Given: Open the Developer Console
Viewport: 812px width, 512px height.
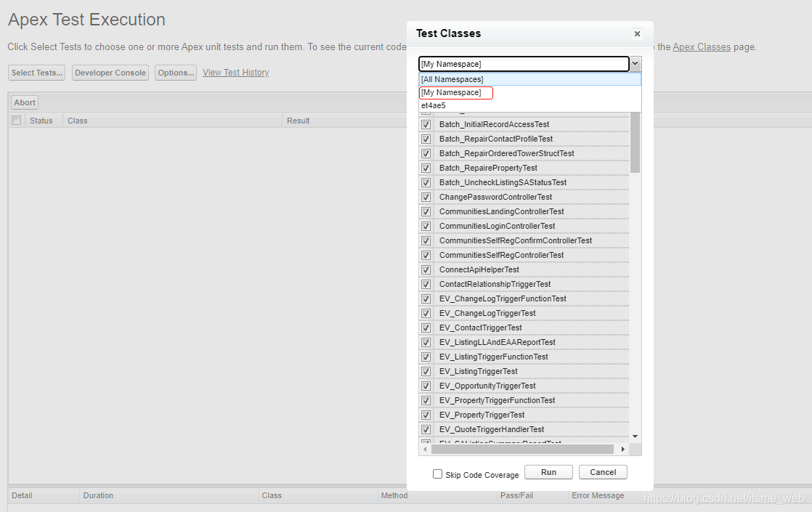Looking at the screenshot, I should [110, 73].
